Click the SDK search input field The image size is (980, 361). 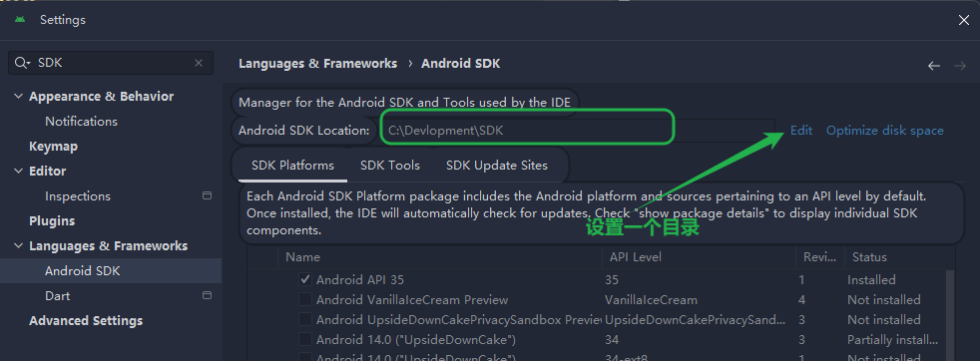111,63
